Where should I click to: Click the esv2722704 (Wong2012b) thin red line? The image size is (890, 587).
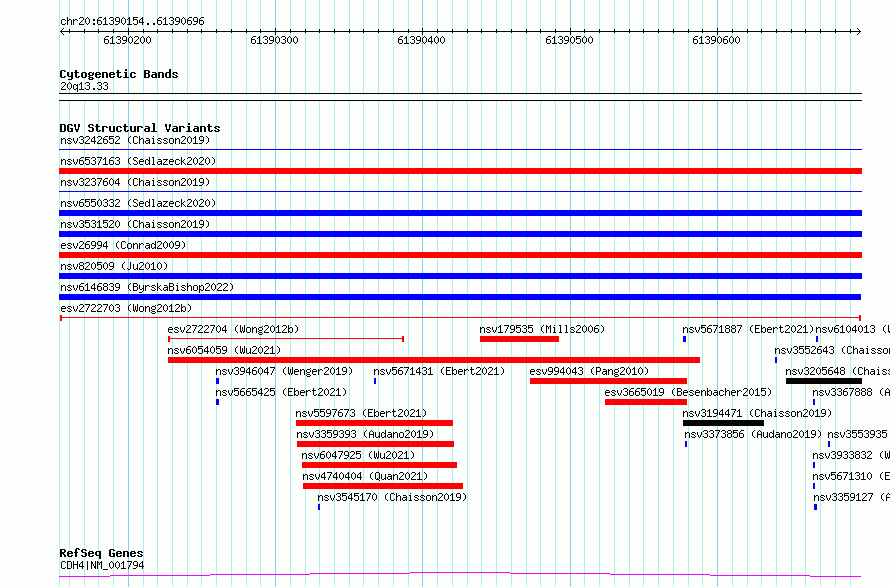point(286,339)
